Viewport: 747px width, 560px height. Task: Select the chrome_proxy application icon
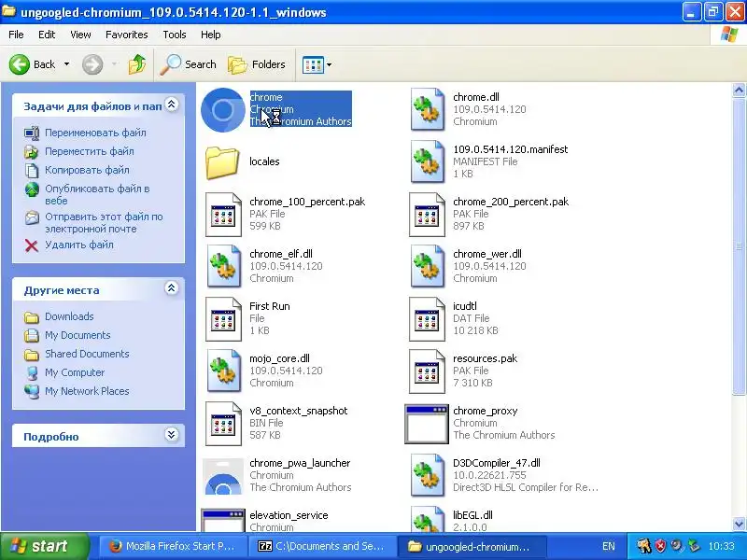(427, 424)
